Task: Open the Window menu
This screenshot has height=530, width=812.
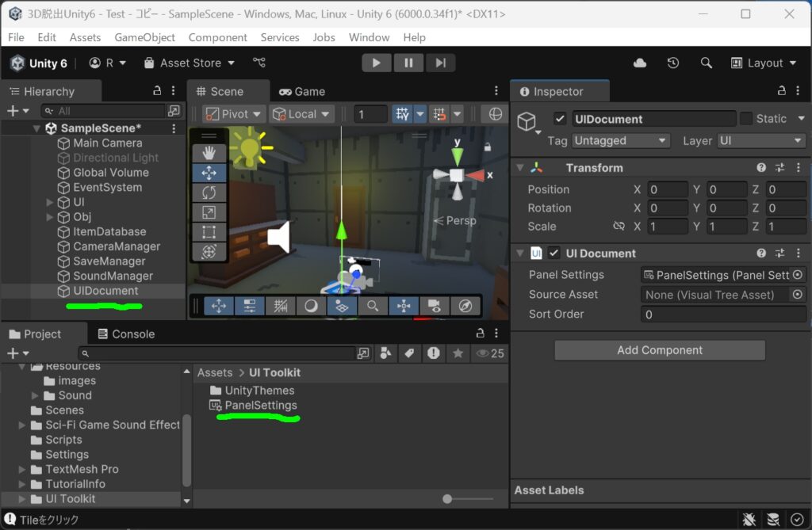Action: 369,37
